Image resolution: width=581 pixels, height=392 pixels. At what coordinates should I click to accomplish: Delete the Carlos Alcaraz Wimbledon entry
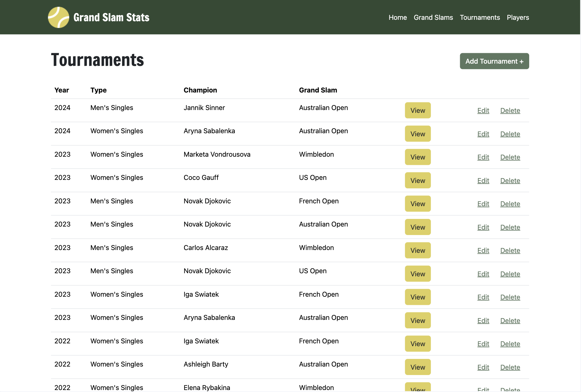510,250
